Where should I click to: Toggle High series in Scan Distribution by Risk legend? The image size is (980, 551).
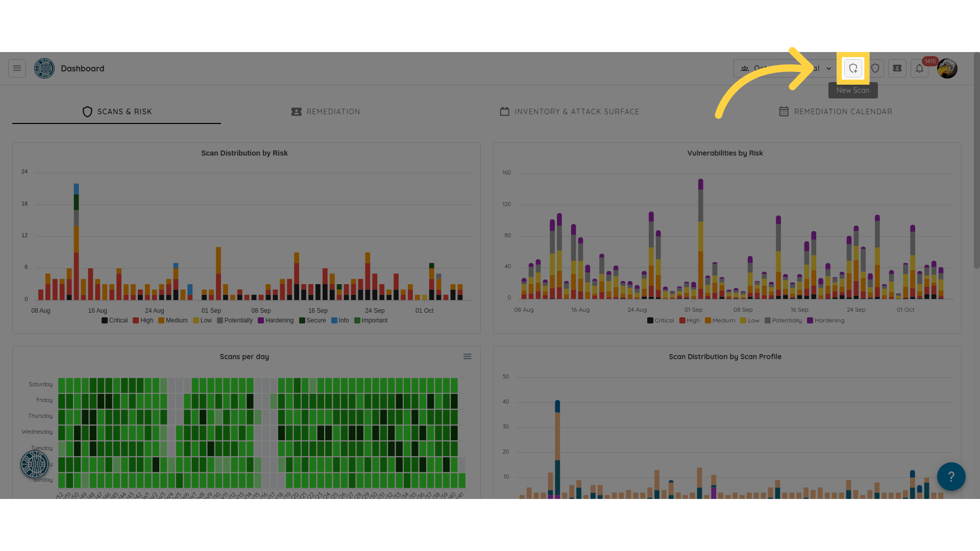coord(143,320)
